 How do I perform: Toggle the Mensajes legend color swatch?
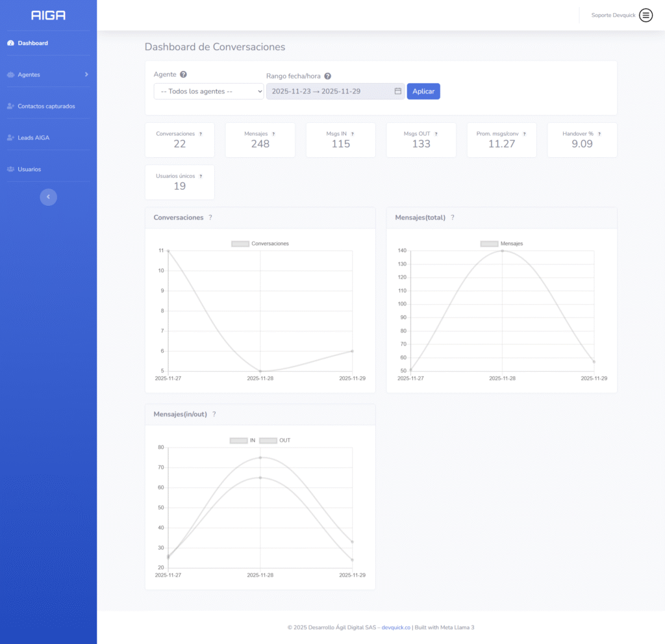tap(489, 244)
